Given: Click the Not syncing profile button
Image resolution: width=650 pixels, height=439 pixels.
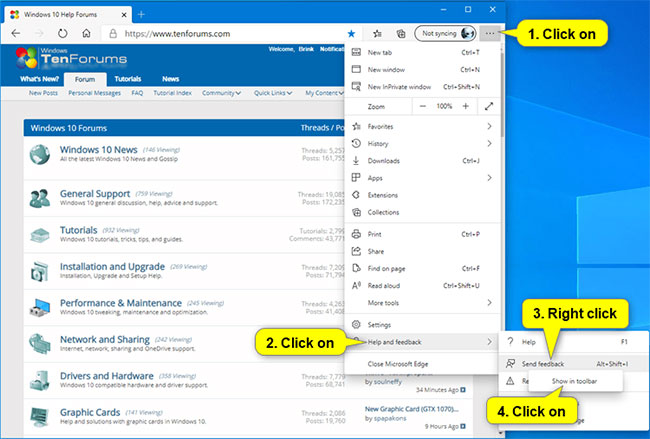Looking at the screenshot, I should coord(445,33).
